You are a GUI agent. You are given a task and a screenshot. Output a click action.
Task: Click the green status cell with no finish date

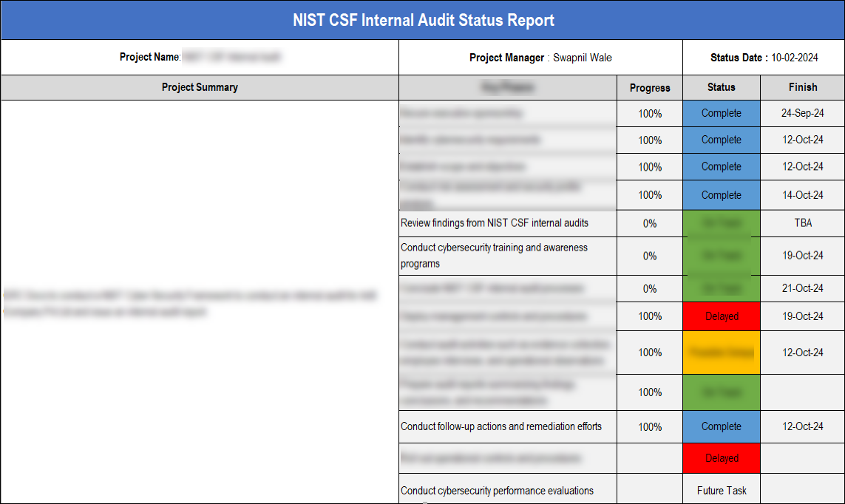point(721,392)
